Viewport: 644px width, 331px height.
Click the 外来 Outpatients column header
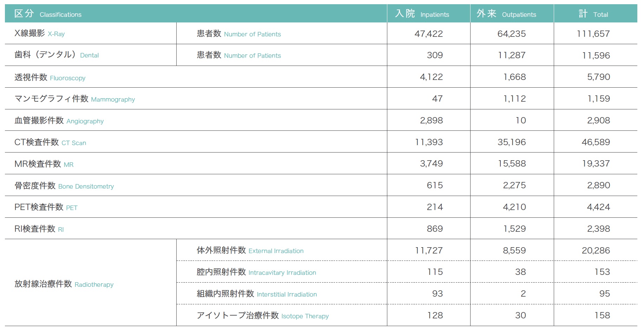pos(512,14)
